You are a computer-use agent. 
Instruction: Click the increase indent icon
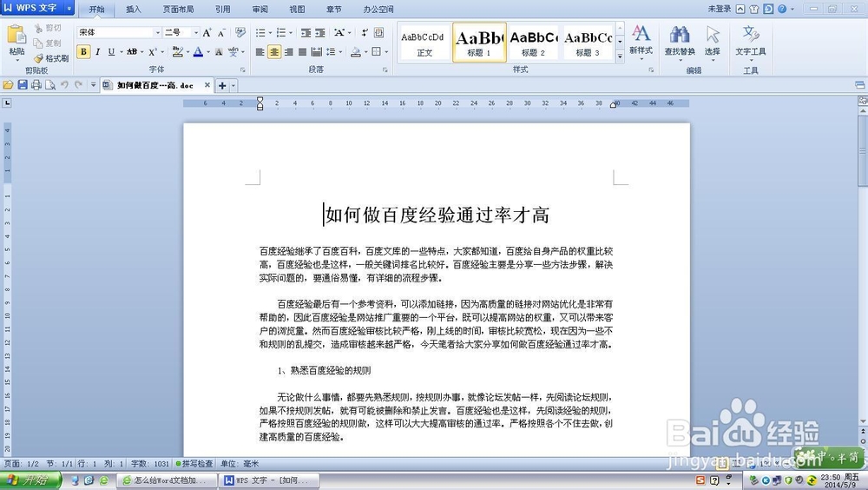[320, 33]
